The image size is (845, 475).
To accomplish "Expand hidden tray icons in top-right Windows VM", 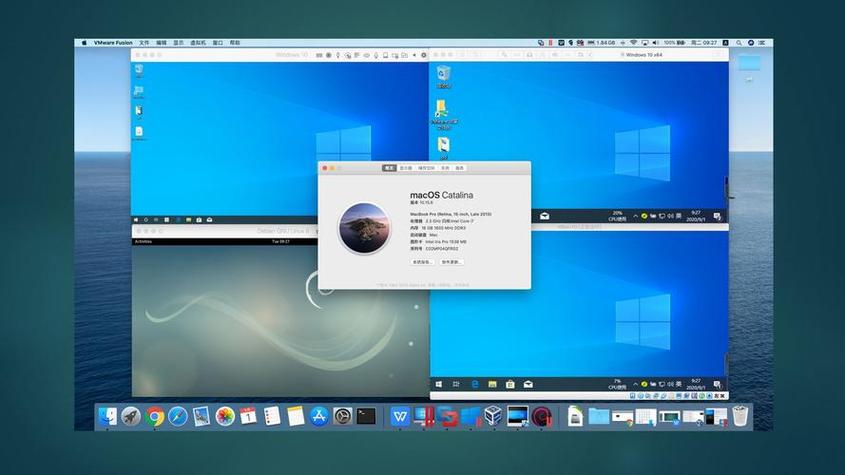I will pos(635,216).
